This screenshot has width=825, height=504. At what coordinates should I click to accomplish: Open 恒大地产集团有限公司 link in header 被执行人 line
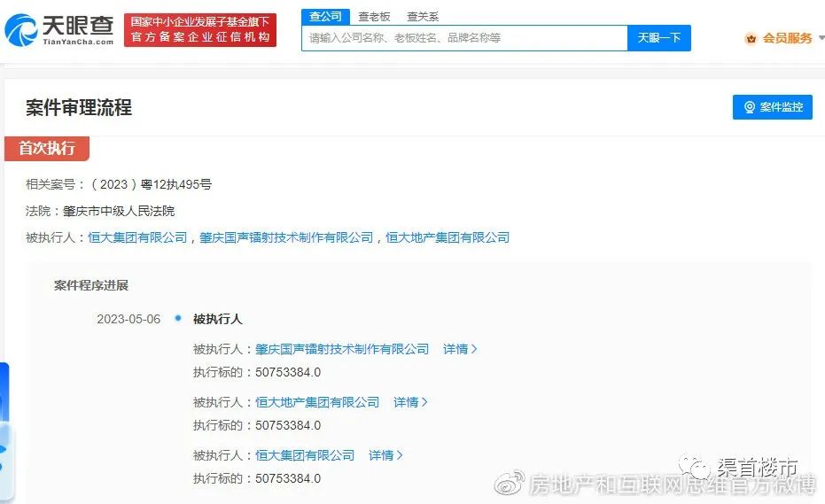(x=448, y=237)
